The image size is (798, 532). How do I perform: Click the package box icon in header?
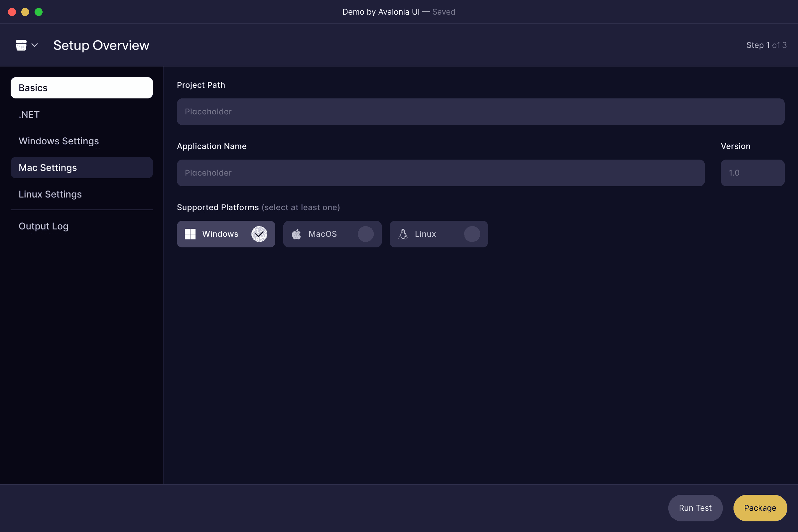tap(21, 45)
